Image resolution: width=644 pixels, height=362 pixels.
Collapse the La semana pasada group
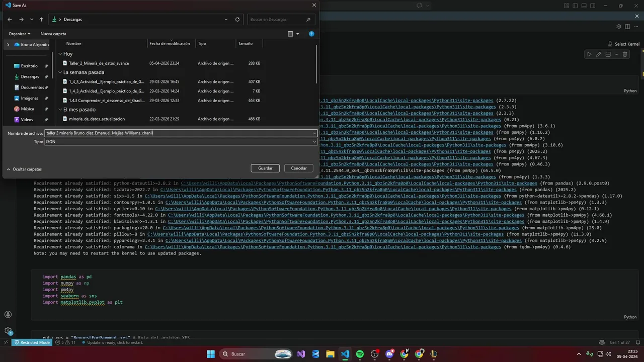tap(60, 72)
